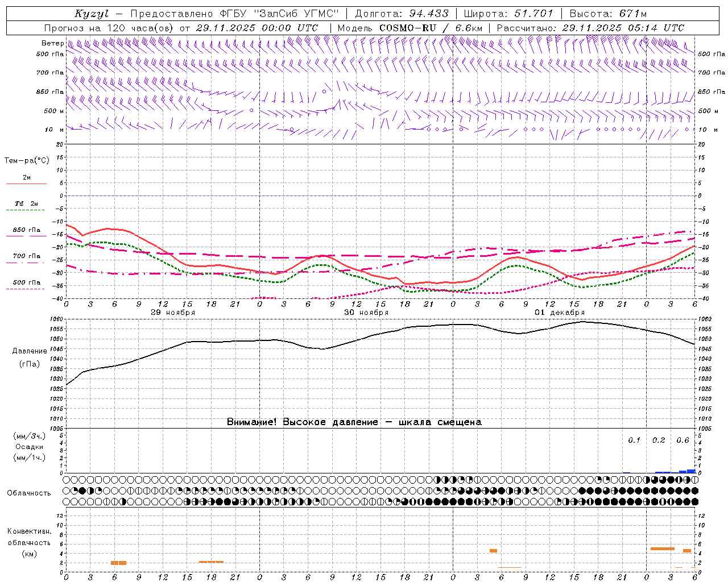This screenshot has width=728, height=582.
Task: Click the latitude value Широта: 51.701
Action: [x=508, y=14]
